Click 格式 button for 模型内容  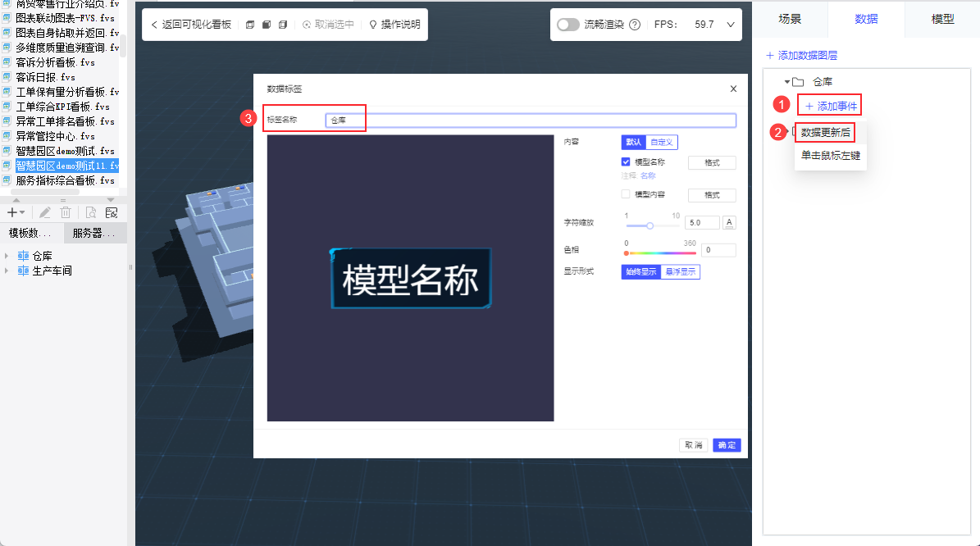pos(712,195)
